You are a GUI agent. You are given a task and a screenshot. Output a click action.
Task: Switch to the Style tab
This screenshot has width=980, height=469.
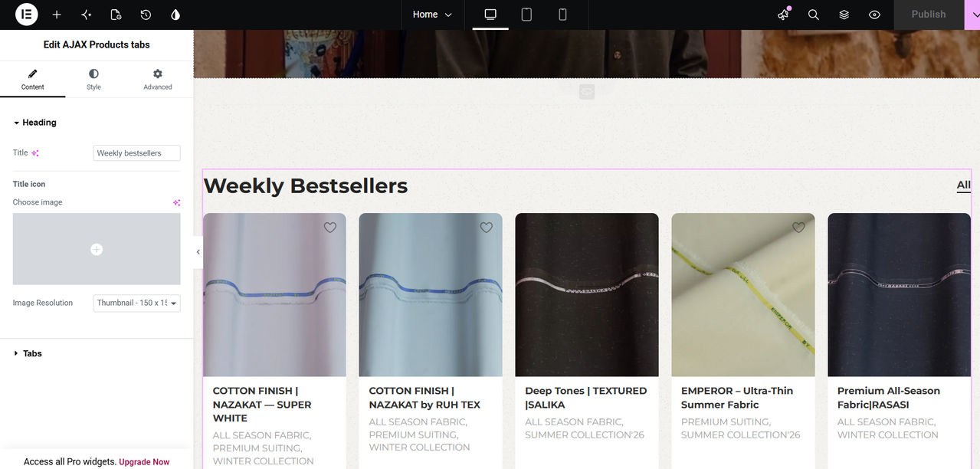93,79
